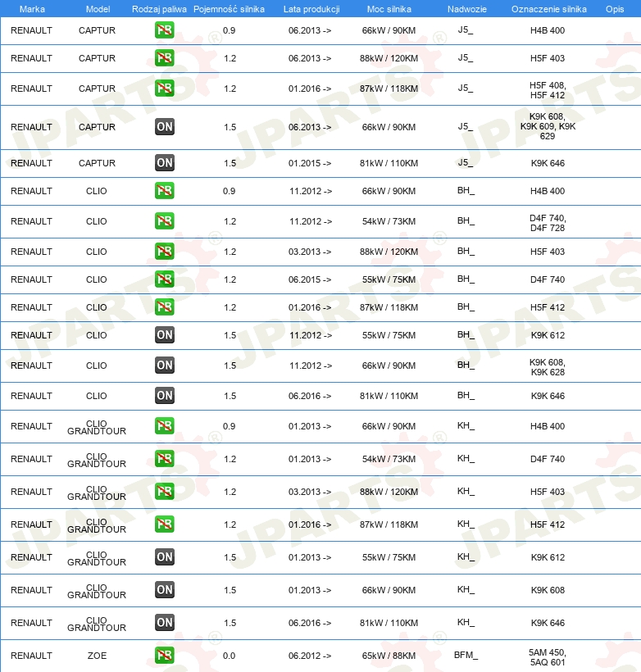The height and width of the screenshot is (672, 641).
Task: Click petrol icon in Captur H4B 400 row
Action: point(165,30)
